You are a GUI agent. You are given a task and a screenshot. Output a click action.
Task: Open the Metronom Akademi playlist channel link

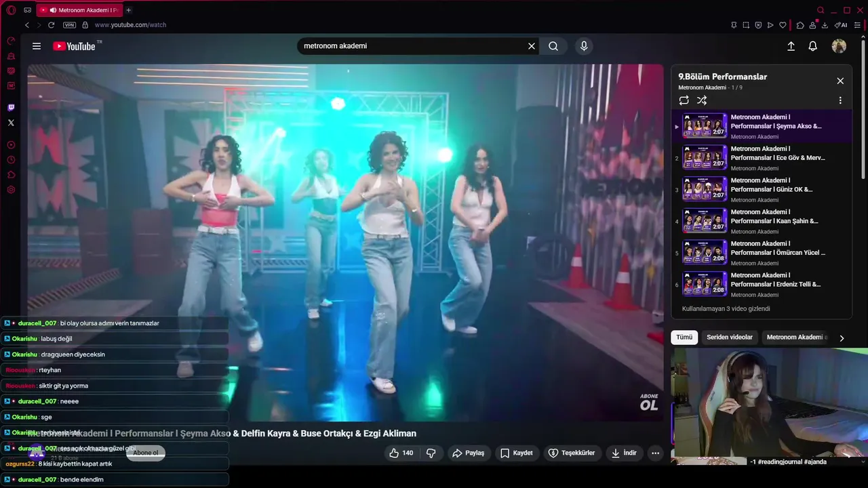(x=702, y=87)
